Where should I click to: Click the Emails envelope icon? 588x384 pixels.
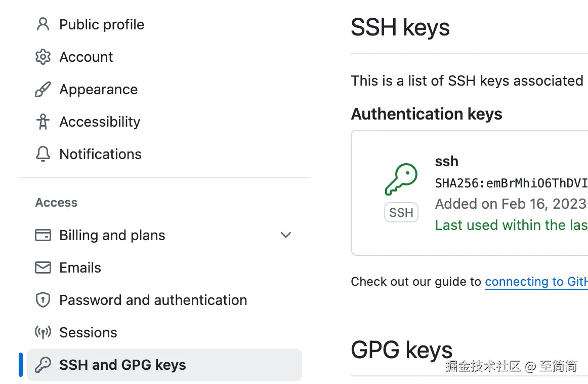click(43, 267)
